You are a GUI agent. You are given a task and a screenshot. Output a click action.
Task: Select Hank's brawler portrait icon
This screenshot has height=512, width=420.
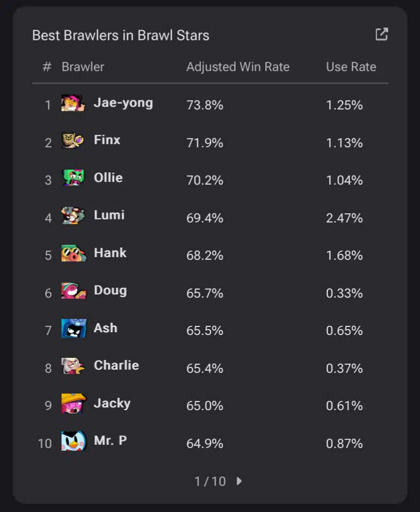74,253
